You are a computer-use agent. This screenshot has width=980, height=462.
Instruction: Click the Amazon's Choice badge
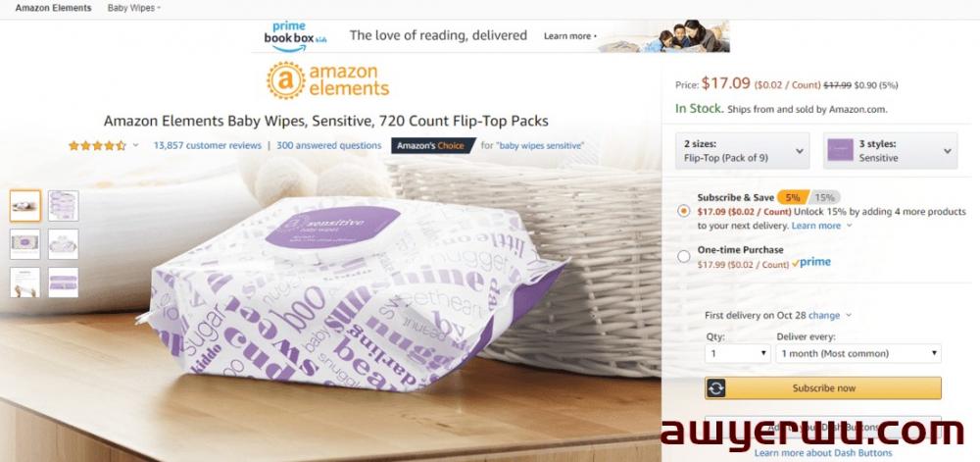click(432, 146)
